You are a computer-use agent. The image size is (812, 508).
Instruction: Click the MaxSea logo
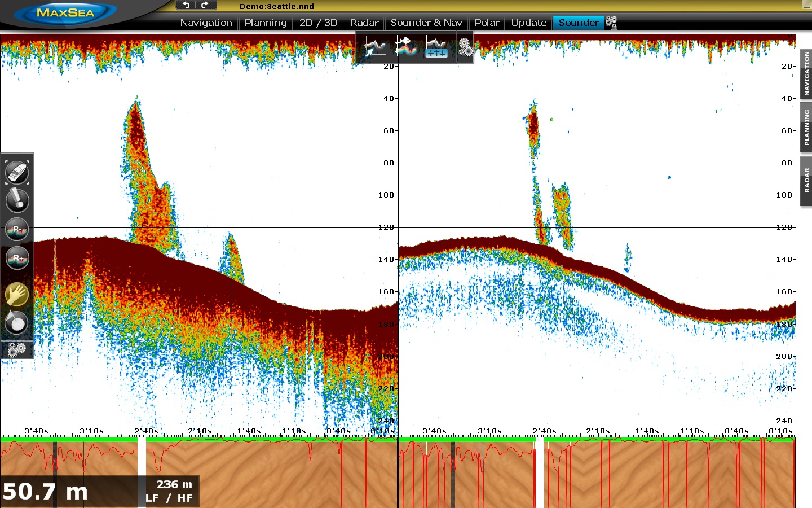click(65, 13)
